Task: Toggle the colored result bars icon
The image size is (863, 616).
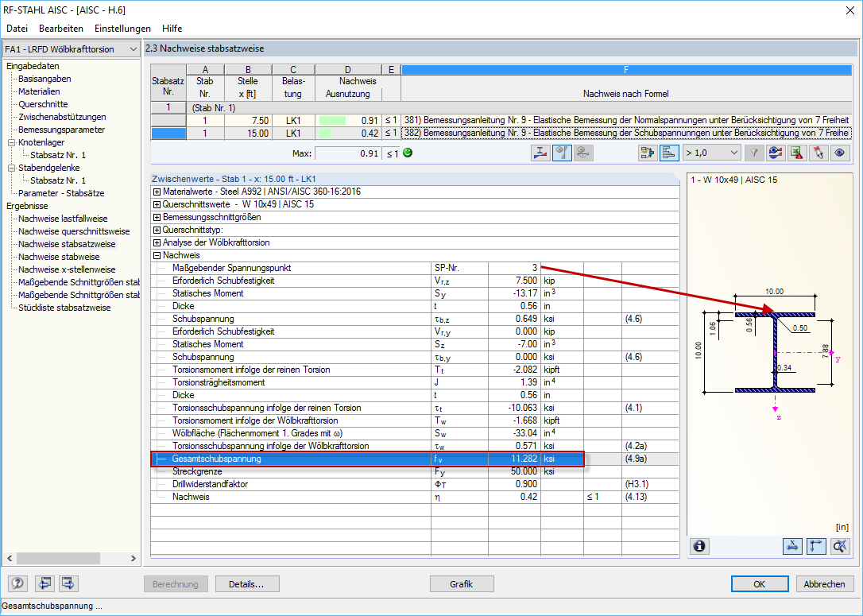Action: [x=669, y=153]
